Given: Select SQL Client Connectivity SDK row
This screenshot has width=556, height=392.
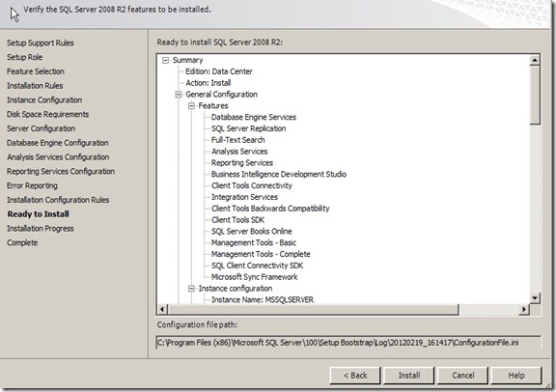Looking at the screenshot, I should coord(257,266).
